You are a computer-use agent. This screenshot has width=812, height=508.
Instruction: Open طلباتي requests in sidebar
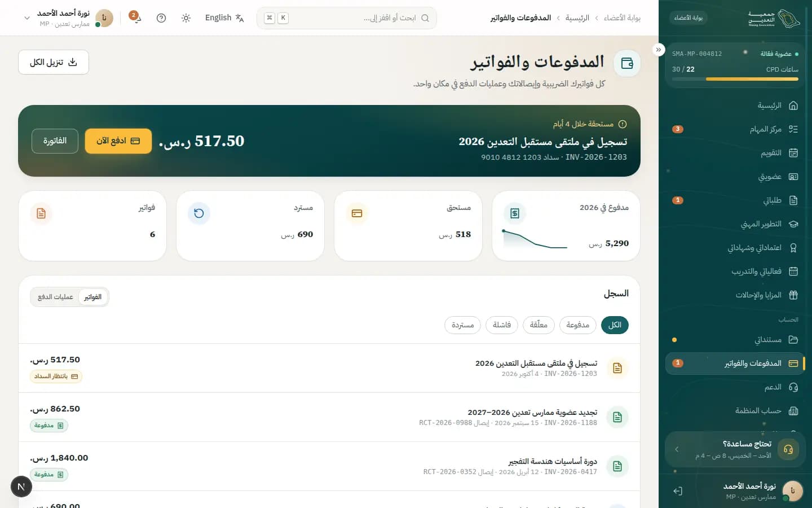click(x=735, y=200)
